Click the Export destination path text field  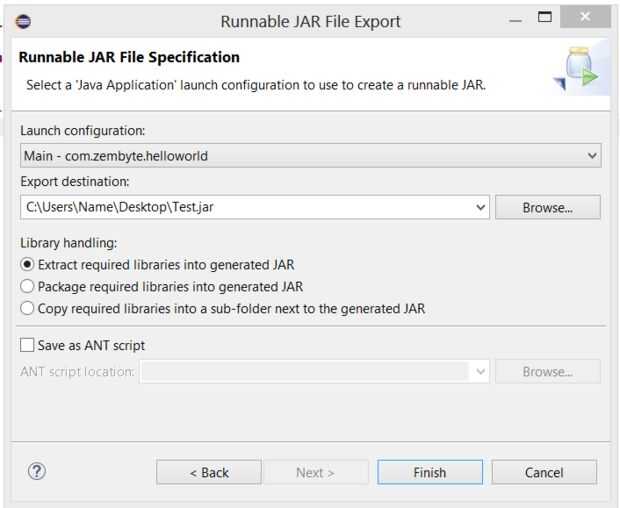[245, 208]
